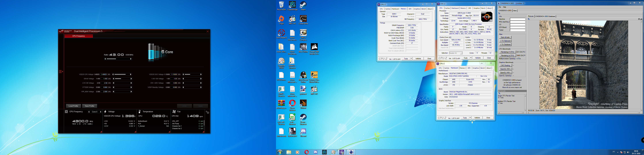Screen dimensions: 644x155
Task: Open the Origin desktop icon
Action: point(281,20)
